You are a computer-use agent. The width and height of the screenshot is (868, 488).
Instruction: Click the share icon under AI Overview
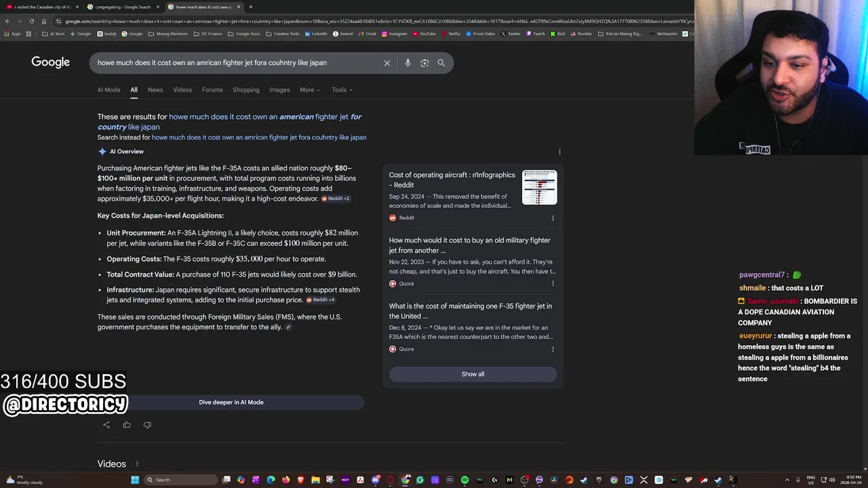[x=106, y=425]
